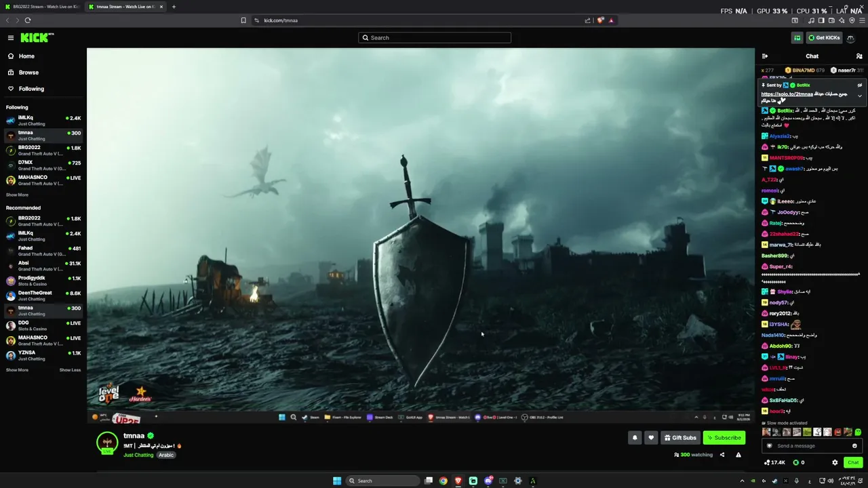Open the chat users list icon
The width and height of the screenshot is (868, 488).
tap(859, 56)
